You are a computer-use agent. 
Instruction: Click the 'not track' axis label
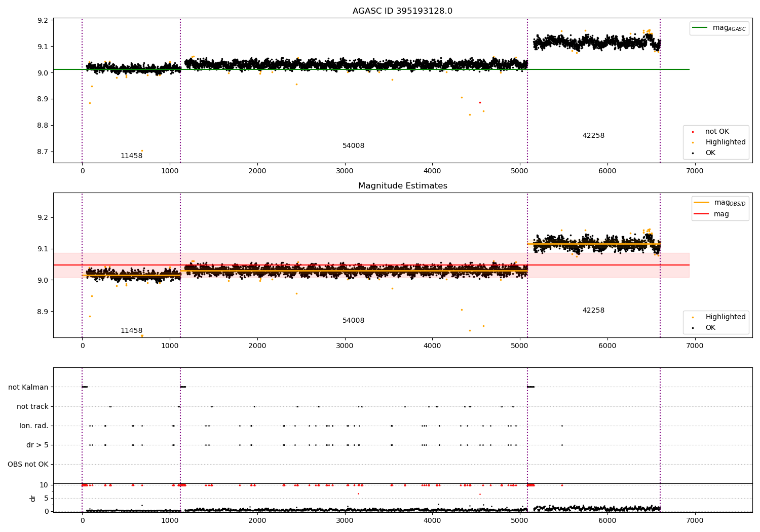(x=32, y=407)
